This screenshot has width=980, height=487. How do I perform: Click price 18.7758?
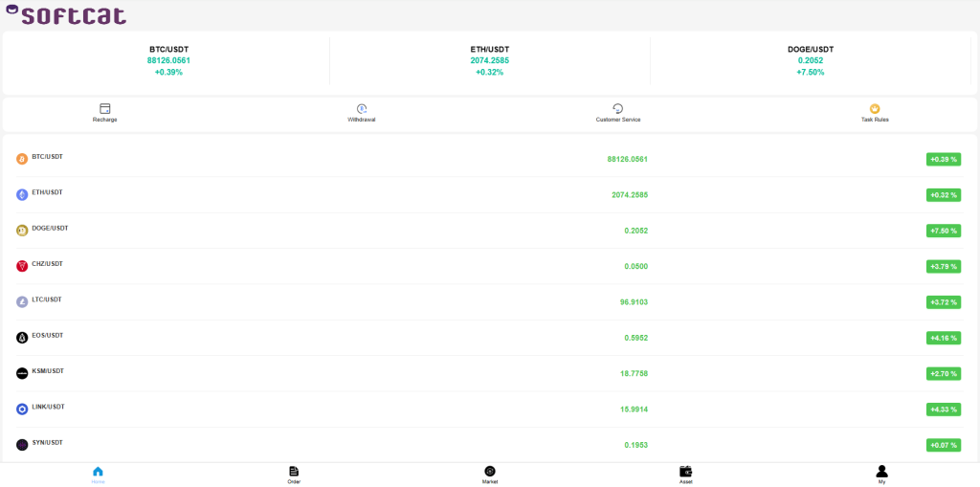(634, 374)
